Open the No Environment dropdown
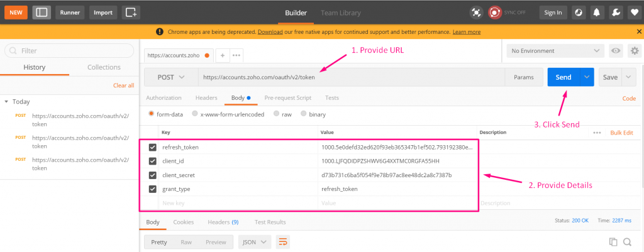The image size is (644, 252). [555, 51]
